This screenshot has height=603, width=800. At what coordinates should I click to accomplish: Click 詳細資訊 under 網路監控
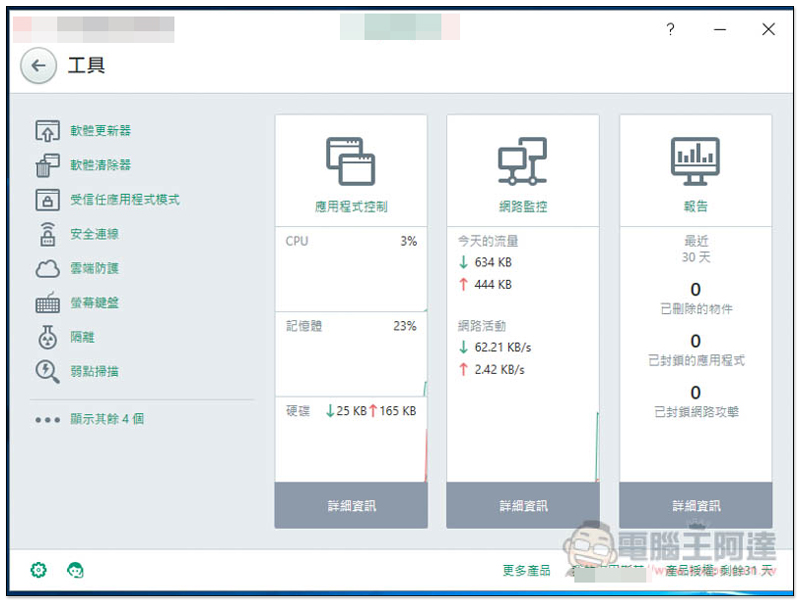click(x=523, y=505)
